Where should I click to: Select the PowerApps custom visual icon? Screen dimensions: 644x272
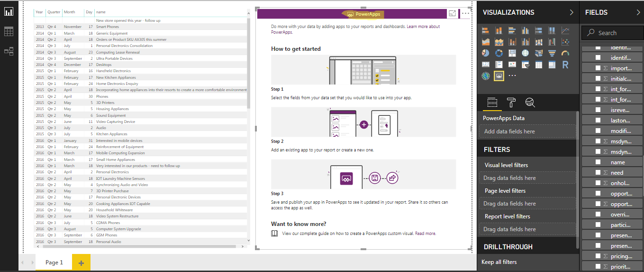point(499,76)
